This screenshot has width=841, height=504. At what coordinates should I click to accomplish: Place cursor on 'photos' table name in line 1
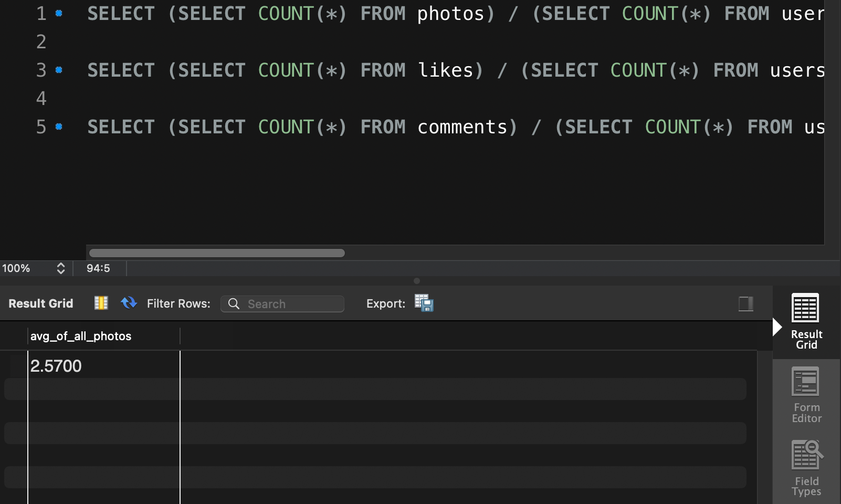click(450, 14)
